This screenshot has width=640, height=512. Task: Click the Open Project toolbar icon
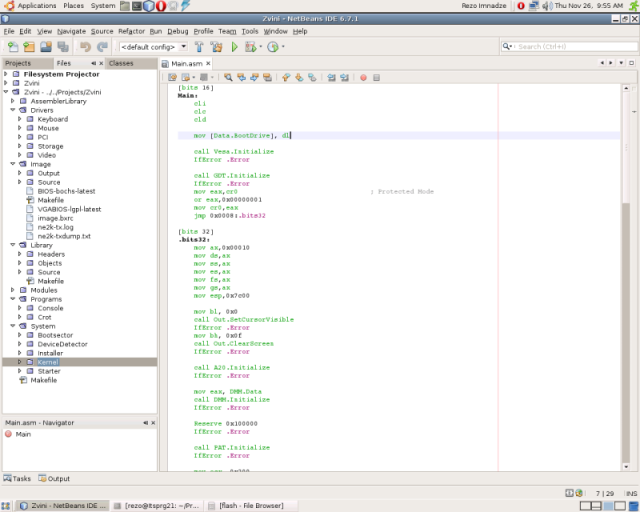click(46, 47)
